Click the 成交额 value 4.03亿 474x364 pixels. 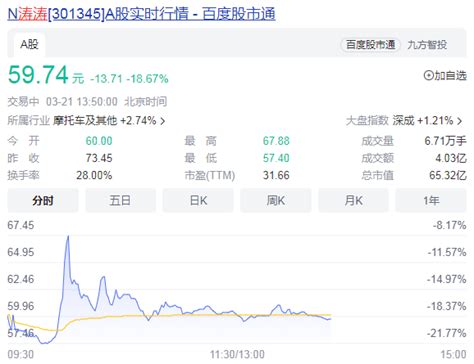click(x=451, y=158)
